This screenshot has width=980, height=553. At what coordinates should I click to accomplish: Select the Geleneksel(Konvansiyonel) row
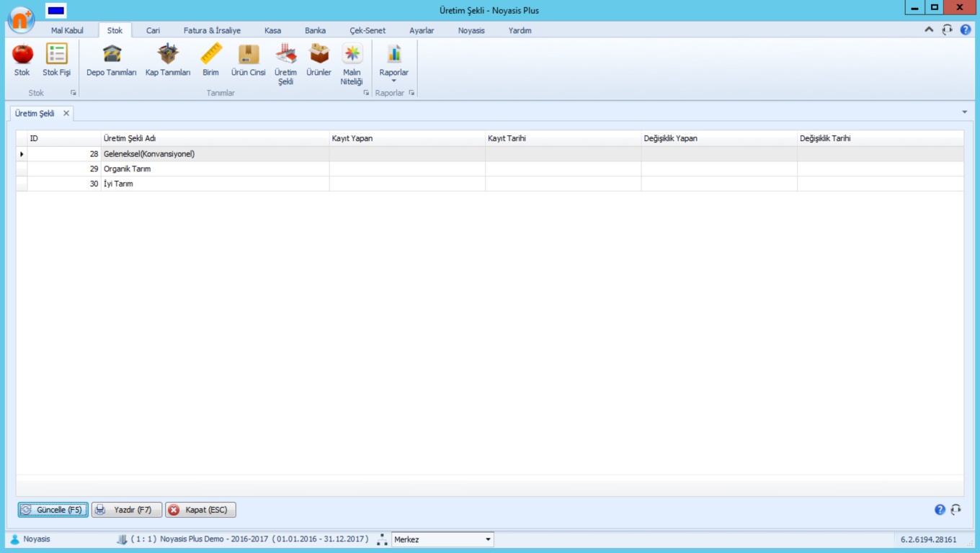tap(490, 154)
